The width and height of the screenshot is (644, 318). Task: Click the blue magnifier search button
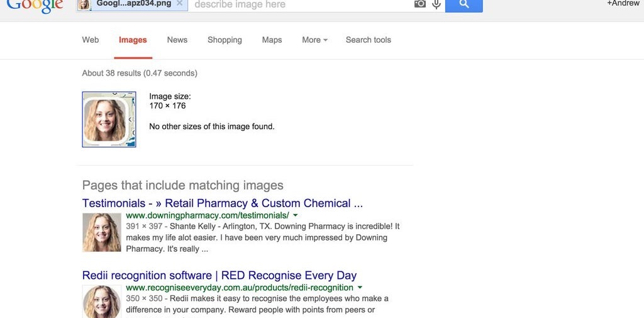point(464,4)
